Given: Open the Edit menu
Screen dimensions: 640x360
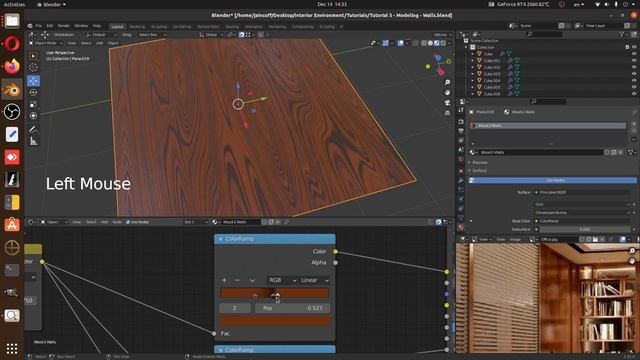Looking at the screenshot, I should point(49,26).
